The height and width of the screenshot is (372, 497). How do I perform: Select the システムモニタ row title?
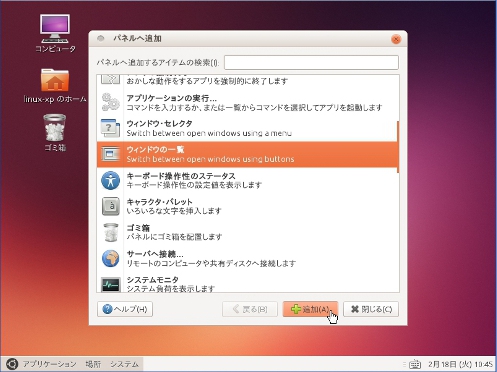tap(152, 280)
